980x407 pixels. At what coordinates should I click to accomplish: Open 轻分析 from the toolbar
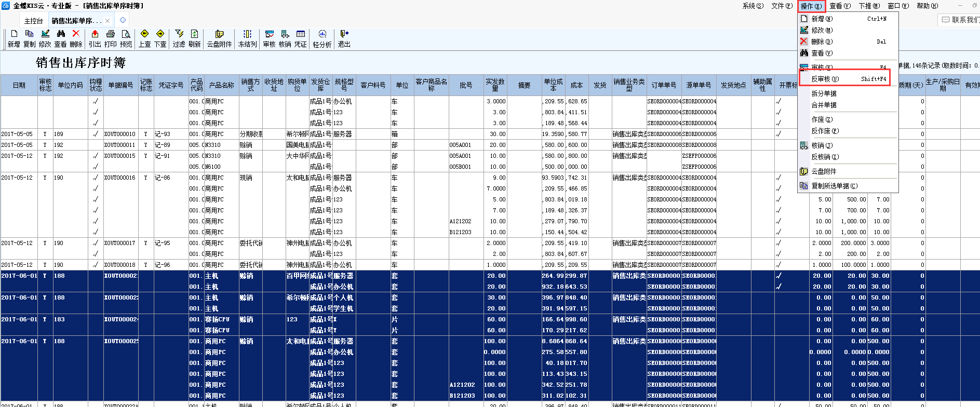click(322, 38)
